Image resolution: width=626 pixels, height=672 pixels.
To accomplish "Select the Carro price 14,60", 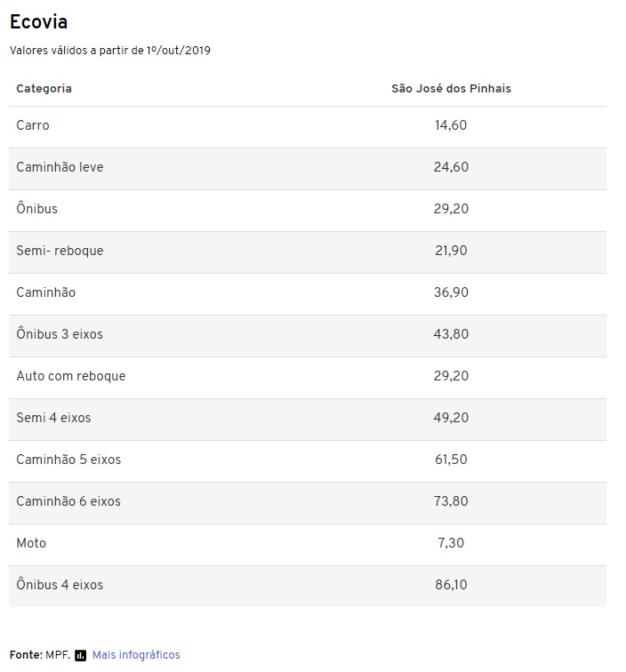I will (x=451, y=125).
